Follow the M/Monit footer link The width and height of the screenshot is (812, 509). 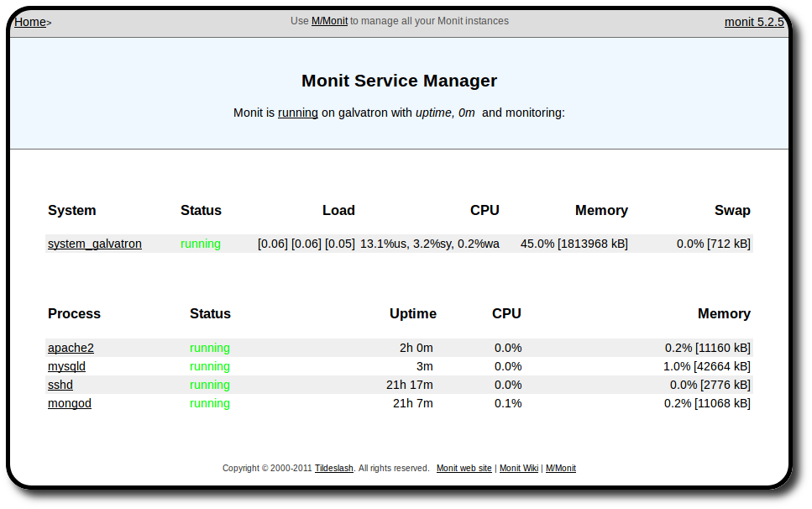[x=561, y=468]
